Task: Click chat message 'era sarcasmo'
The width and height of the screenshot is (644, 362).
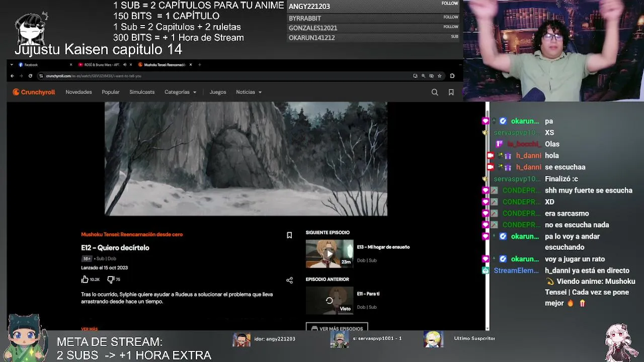Action: tap(567, 213)
